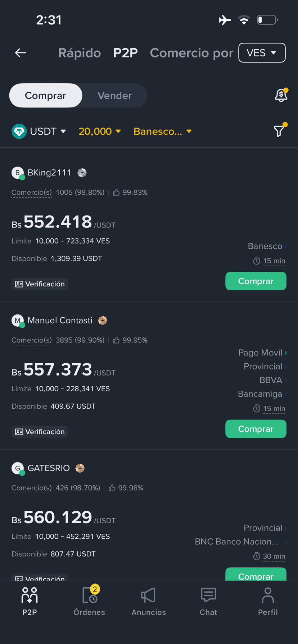Open VES currency dropdown
Image resolution: width=298 pixels, height=644 pixels.
[262, 53]
